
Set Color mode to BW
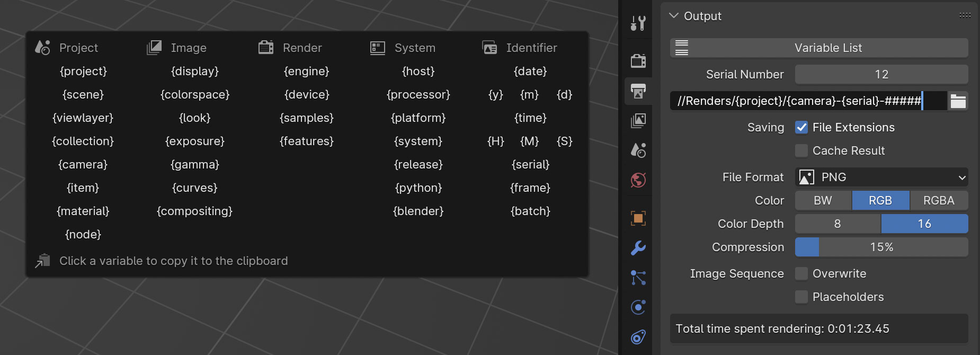tap(823, 200)
